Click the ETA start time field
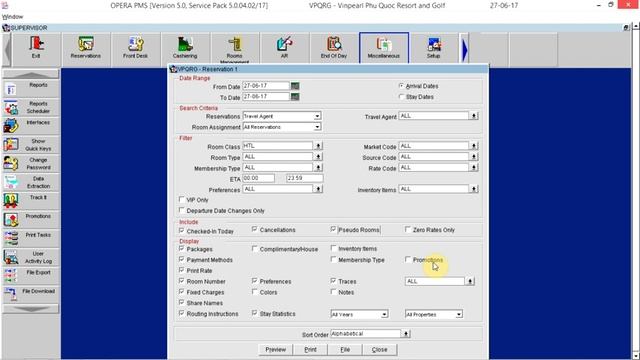 coord(258,178)
